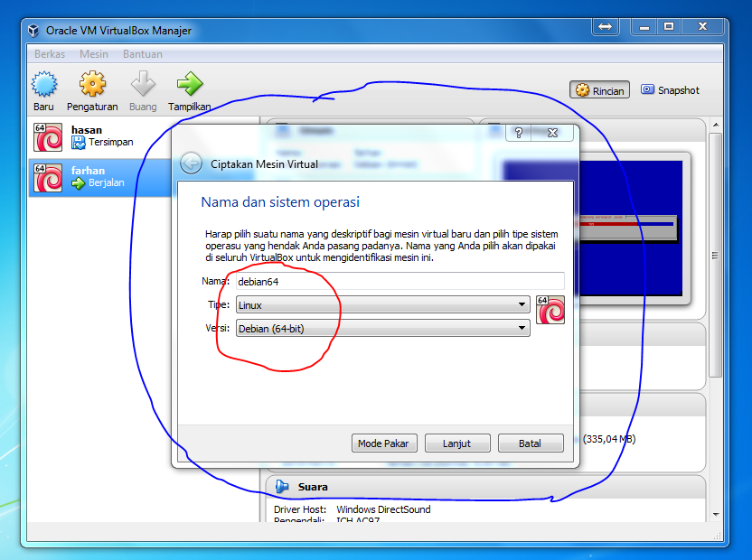Switch to the Rincian view

point(598,89)
